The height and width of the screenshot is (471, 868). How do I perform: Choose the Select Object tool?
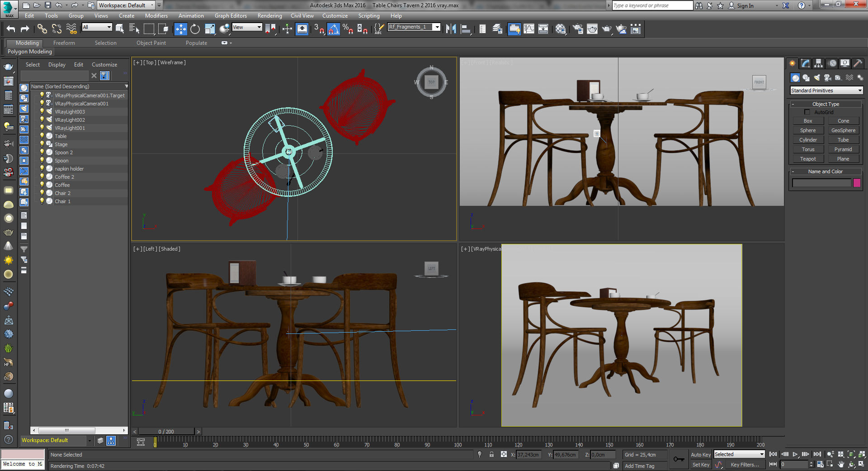(x=120, y=29)
